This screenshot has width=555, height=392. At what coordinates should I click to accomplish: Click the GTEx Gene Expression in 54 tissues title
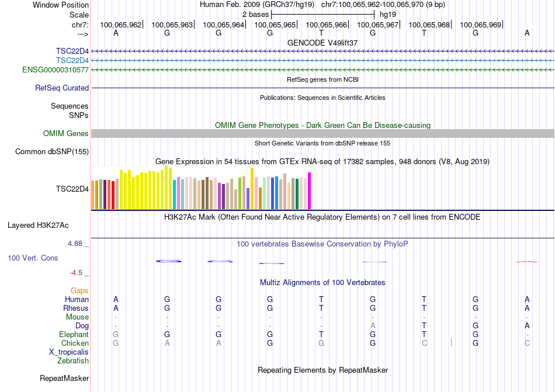click(x=322, y=162)
